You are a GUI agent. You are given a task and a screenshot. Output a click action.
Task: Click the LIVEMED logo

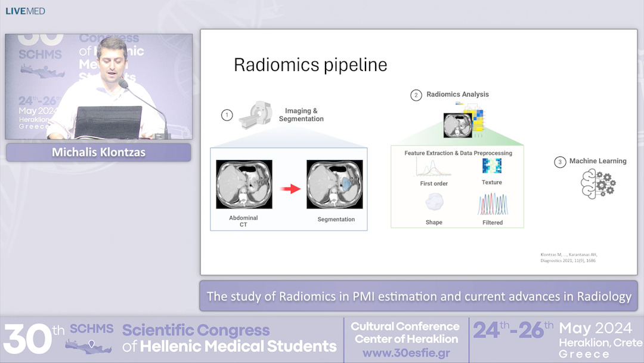pos(25,11)
